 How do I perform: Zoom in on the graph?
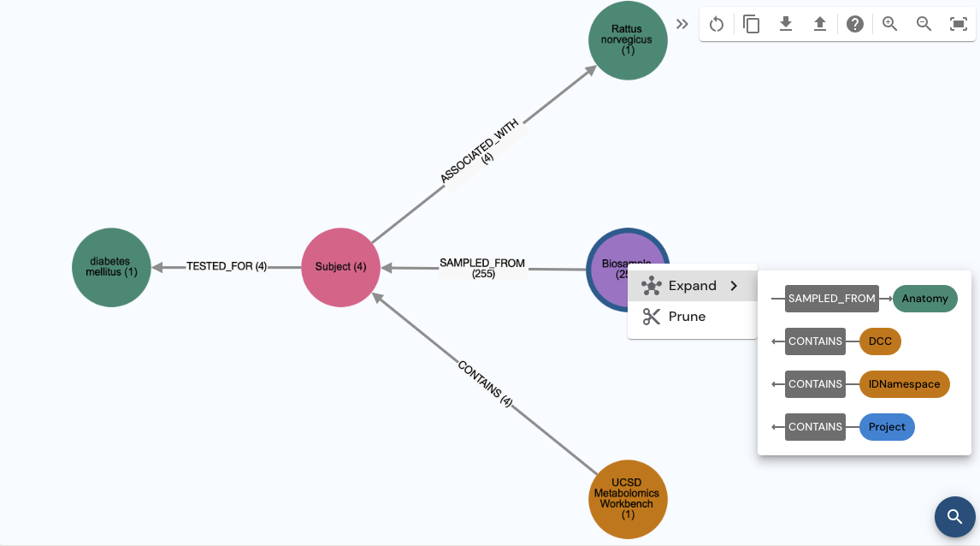889,24
